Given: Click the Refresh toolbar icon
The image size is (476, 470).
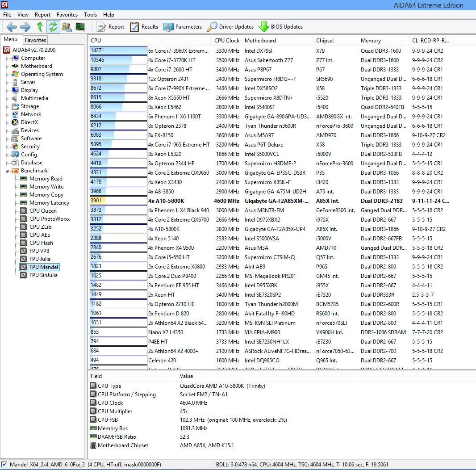Looking at the screenshot, I should (x=53, y=27).
